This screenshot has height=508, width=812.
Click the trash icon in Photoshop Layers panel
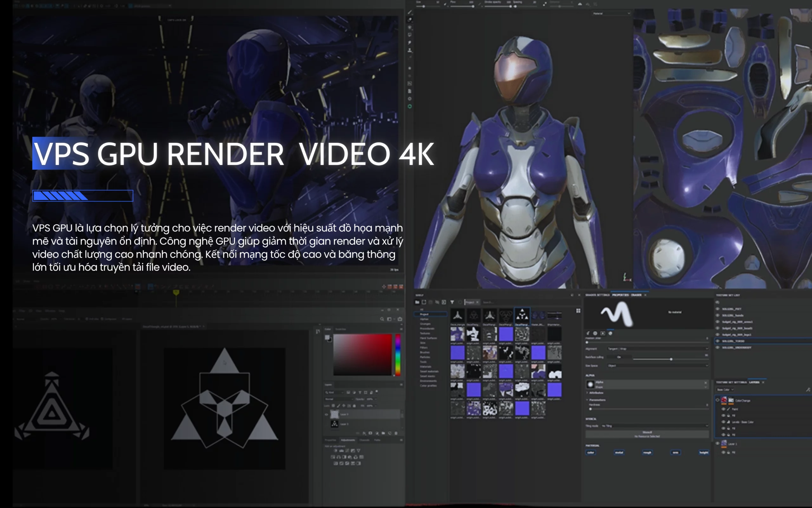[396, 433]
